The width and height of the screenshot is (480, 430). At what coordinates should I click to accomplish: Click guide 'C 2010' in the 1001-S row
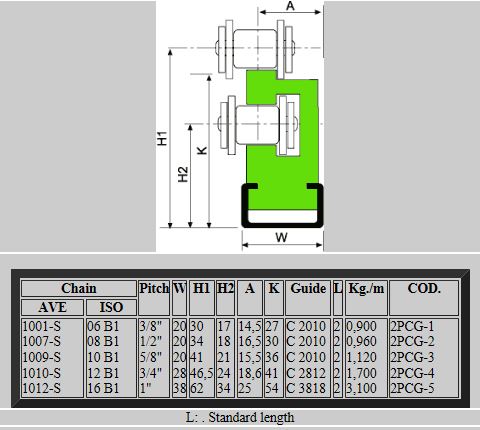point(306,326)
